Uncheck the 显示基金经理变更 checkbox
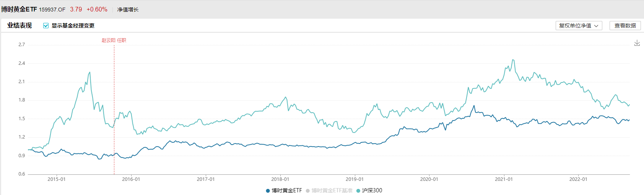This screenshot has width=644, height=195. pos(46,26)
